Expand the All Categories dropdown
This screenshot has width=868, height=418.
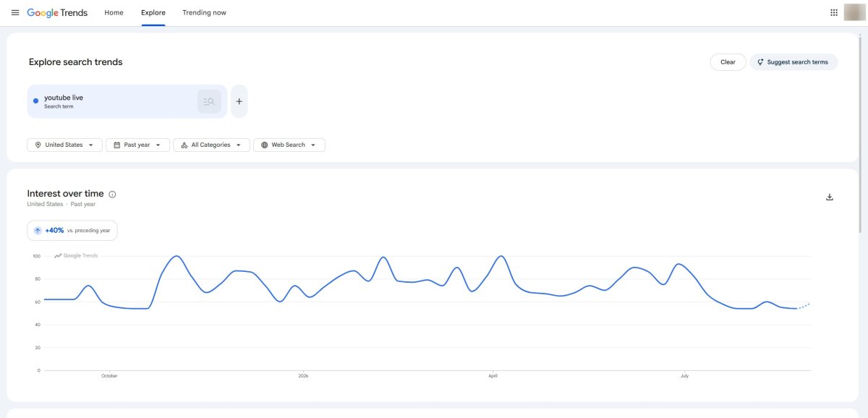[x=211, y=145]
